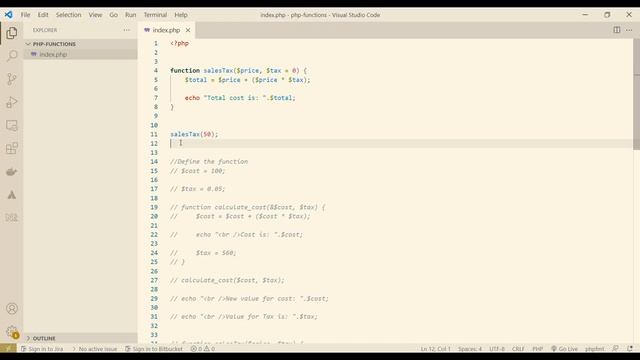Open the Run menu
This screenshot has width=640, height=360.
(131, 15)
